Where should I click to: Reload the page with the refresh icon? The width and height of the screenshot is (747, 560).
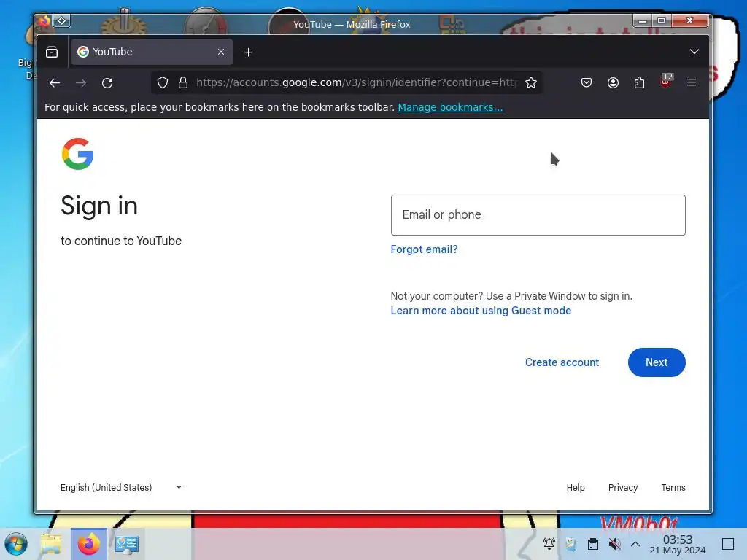click(107, 83)
